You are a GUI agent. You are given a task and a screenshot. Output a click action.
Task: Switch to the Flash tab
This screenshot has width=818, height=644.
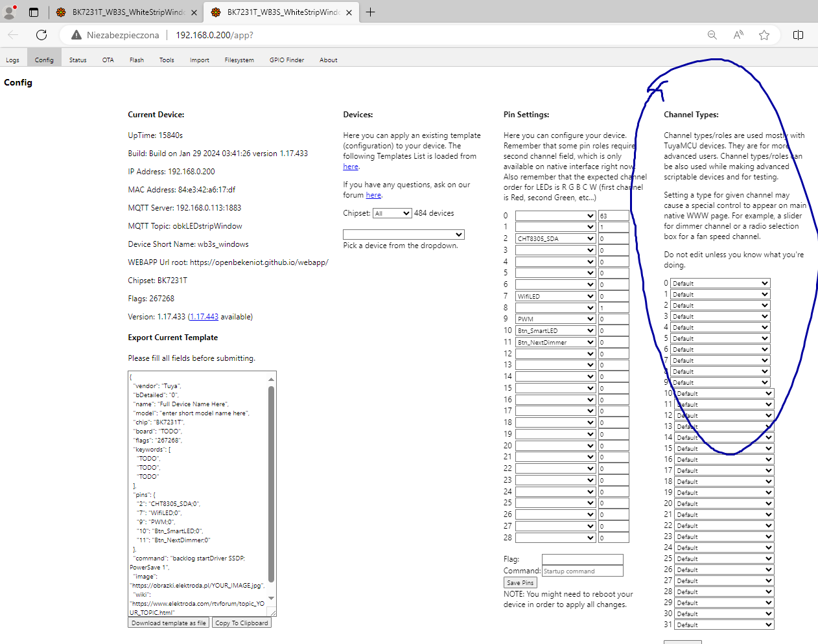coord(137,60)
